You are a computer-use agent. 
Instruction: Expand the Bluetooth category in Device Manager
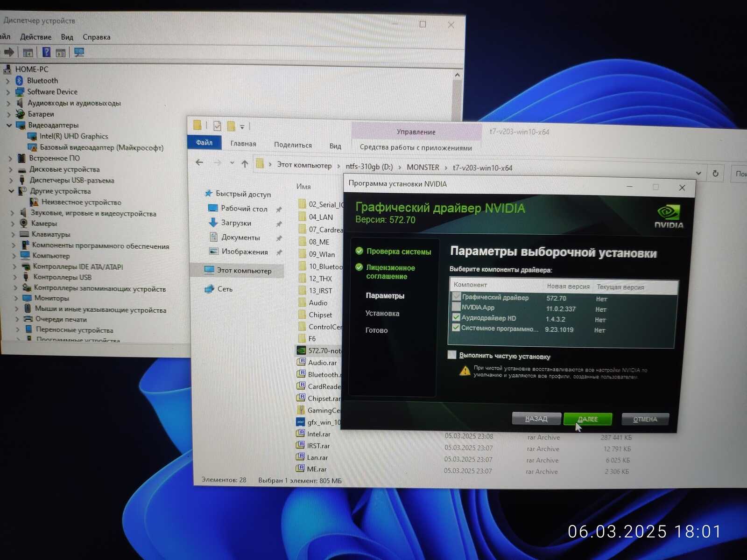coord(8,81)
